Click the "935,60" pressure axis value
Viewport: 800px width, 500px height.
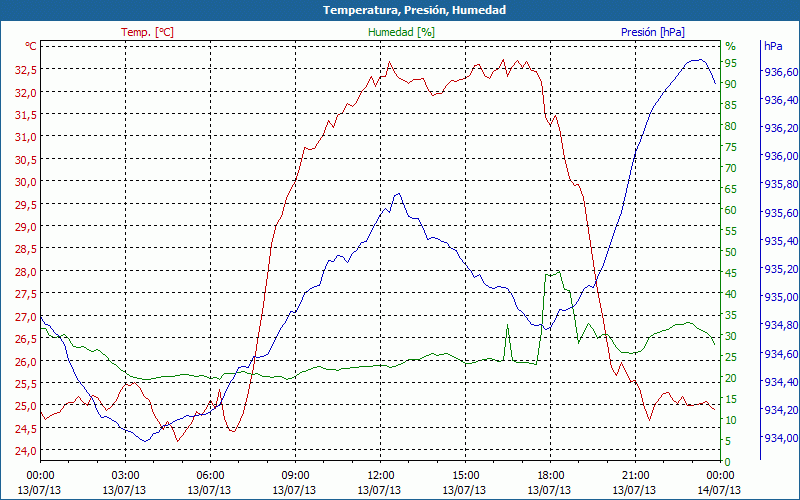coord(781,213)
